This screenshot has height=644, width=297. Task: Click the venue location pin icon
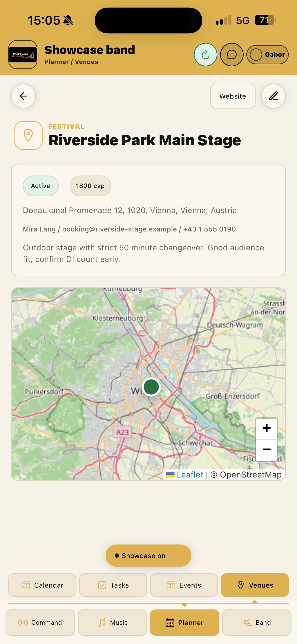(28, 135)
